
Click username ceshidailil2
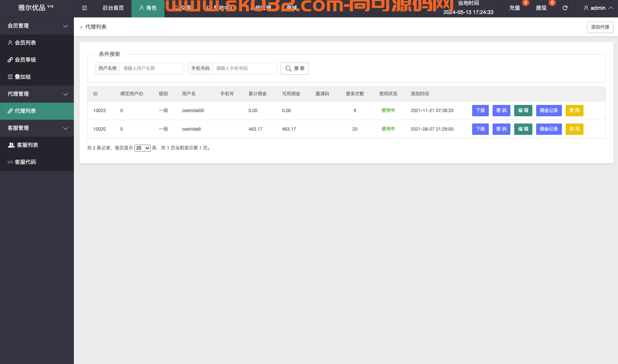193,111
